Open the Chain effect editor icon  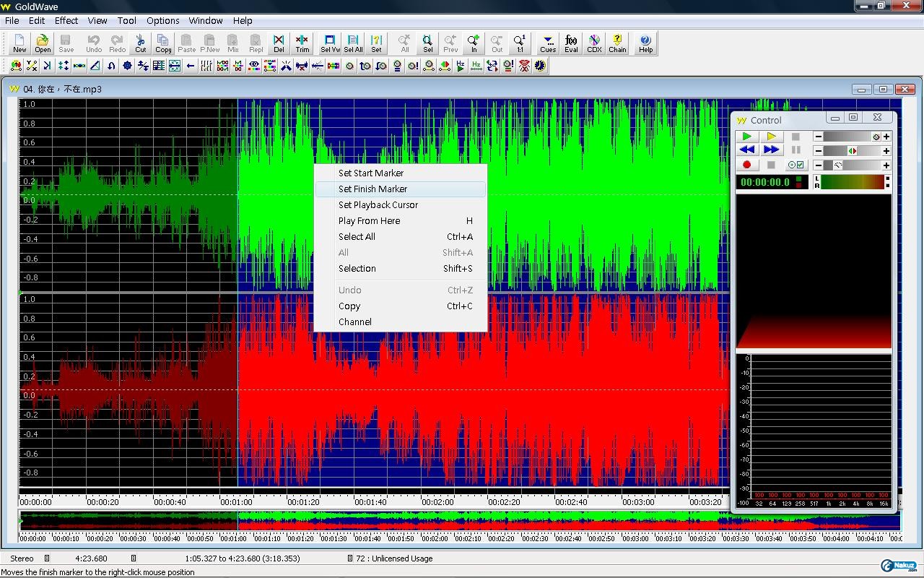617,43
